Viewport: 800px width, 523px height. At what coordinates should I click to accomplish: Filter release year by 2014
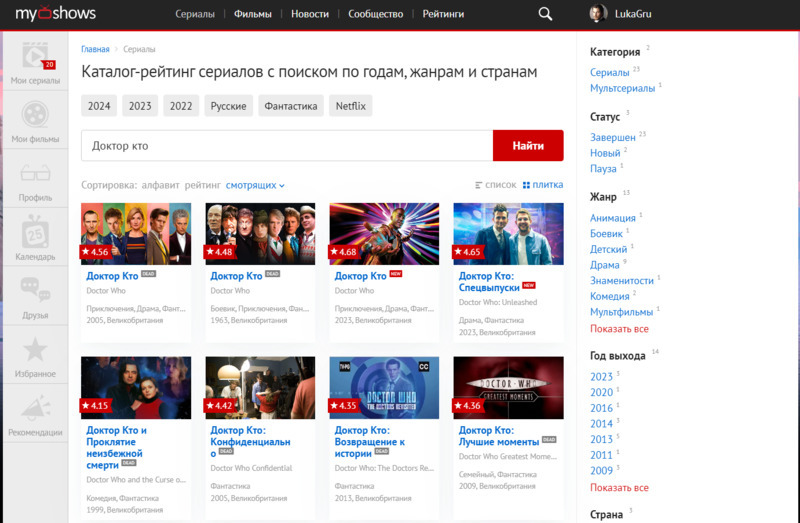[x=602, y=424]
